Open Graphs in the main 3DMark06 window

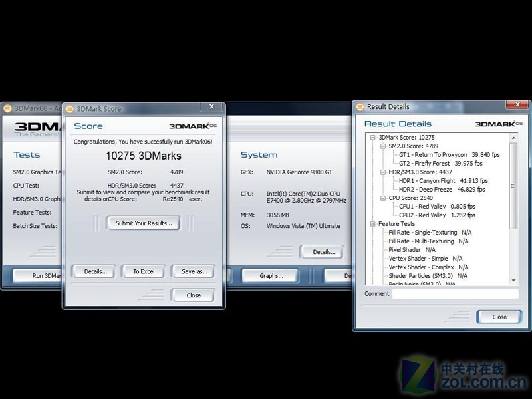tap(271, 275)
